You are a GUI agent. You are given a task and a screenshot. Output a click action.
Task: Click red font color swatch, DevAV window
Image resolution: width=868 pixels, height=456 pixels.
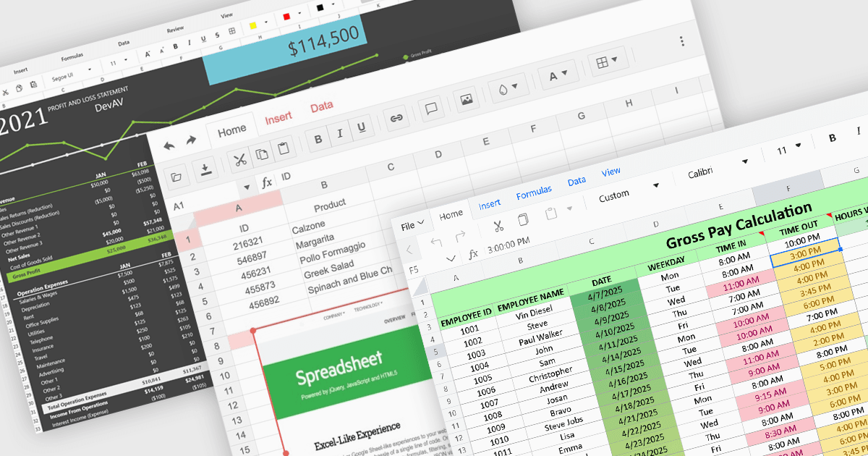point(286,17)
